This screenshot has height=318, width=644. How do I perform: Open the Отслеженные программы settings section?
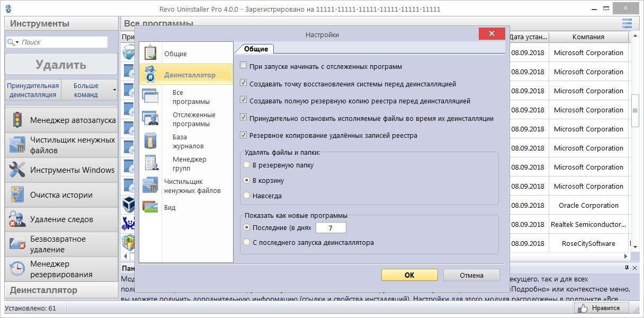pos(193,119)
